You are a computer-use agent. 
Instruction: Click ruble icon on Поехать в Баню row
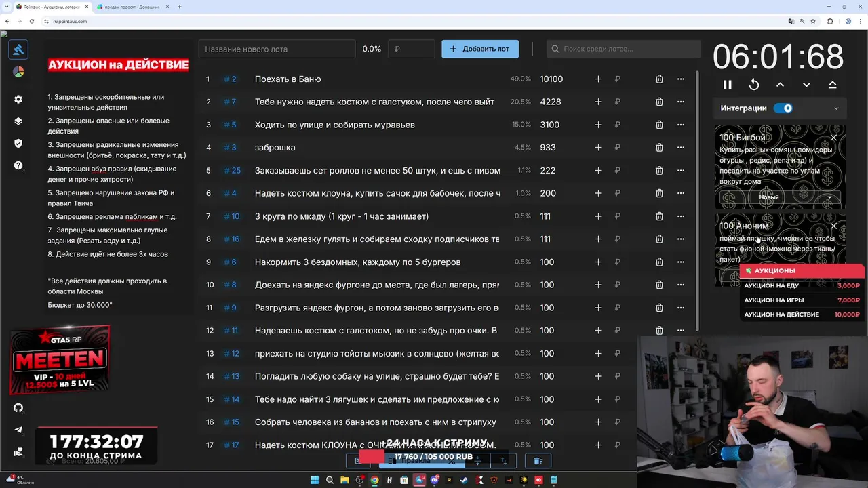[617, 79]
